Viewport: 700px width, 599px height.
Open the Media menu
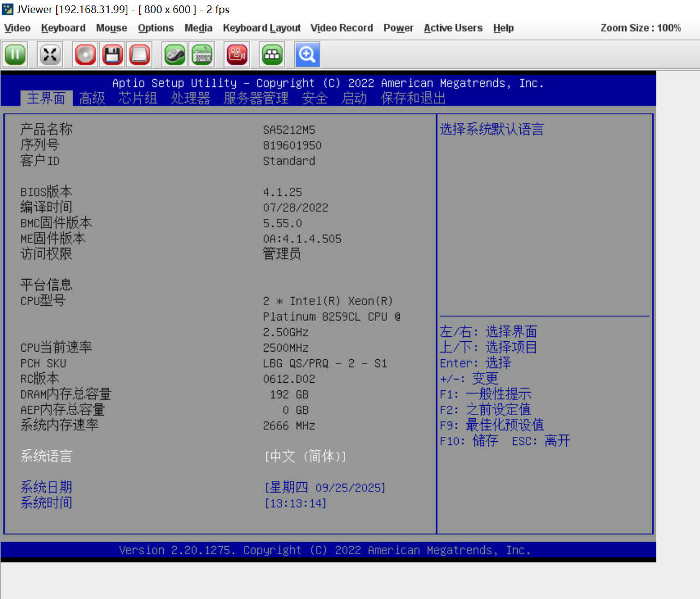click(x=198, y=28)
